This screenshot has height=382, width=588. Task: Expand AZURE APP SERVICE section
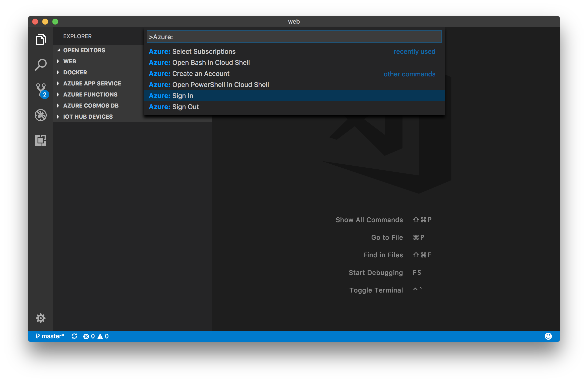pos(92,83)
